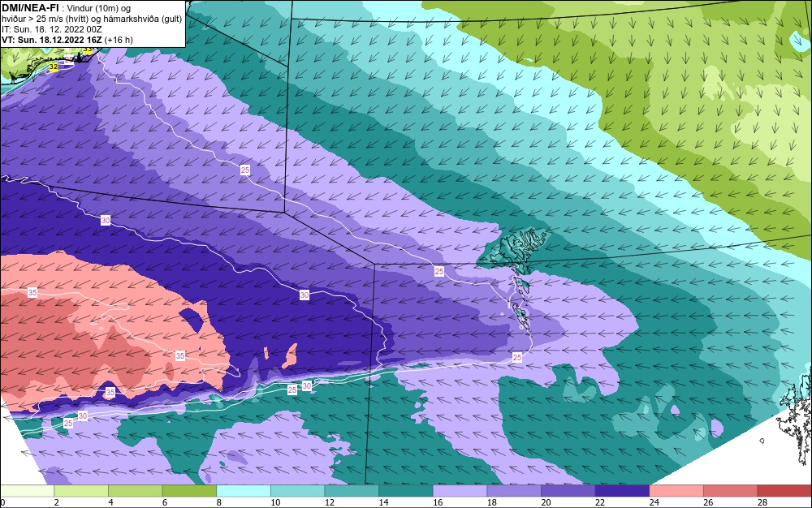Click the 6–8 m/s dark green legend swatch
The image size is (812, 508).
point(189,491)
